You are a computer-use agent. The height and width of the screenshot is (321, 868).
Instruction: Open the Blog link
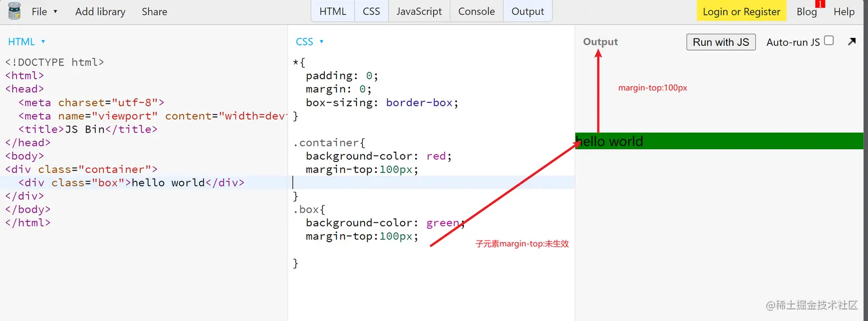[x=807, y=11]
